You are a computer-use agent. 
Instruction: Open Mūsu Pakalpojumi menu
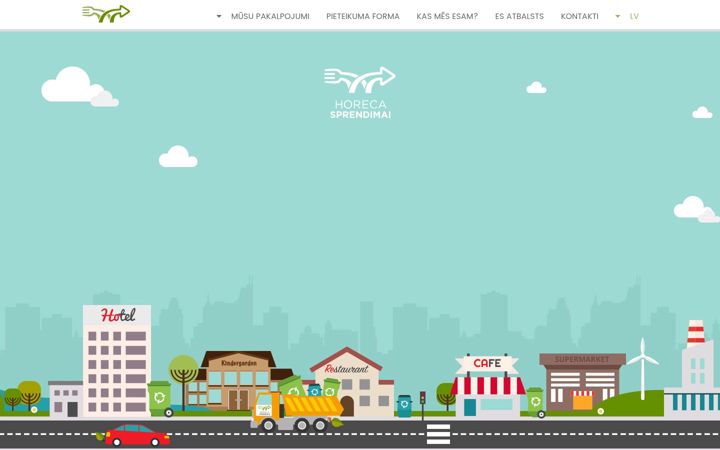pyautogui.click(x=270, y=17)
